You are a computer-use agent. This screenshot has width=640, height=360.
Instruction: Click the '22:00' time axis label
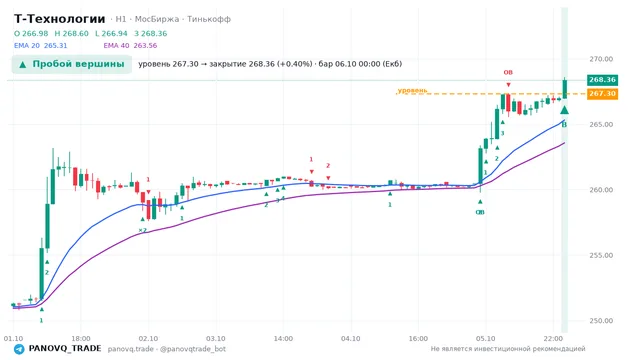(553, 338)
